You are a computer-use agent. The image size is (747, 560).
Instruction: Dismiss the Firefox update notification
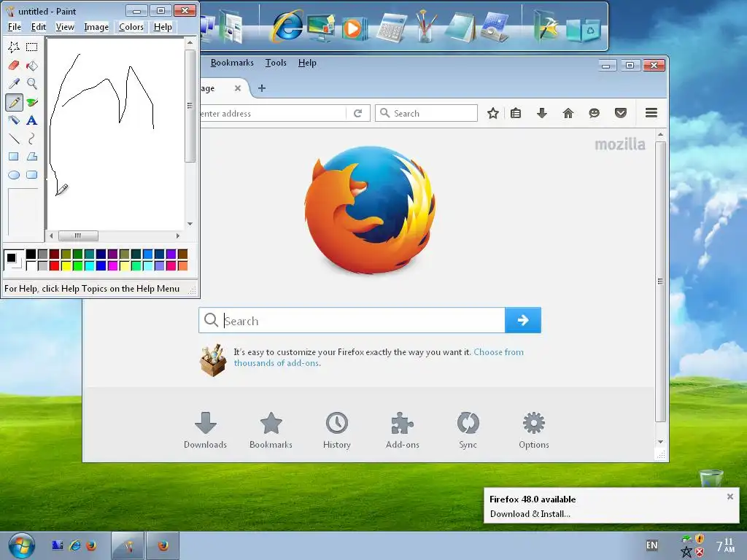coord(729,497)
